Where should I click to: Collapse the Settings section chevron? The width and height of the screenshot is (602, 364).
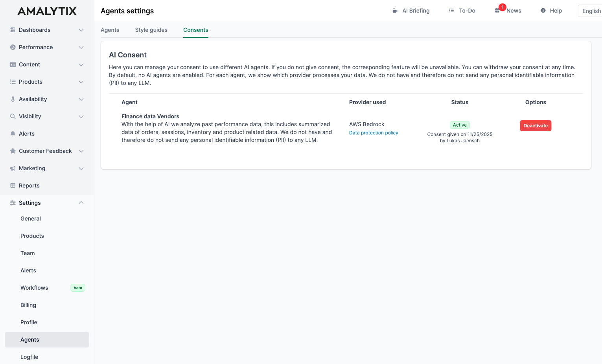tap(81, 203)
